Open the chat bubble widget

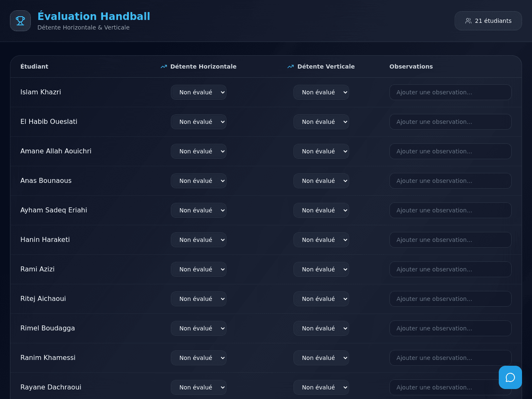click(510, 377)
